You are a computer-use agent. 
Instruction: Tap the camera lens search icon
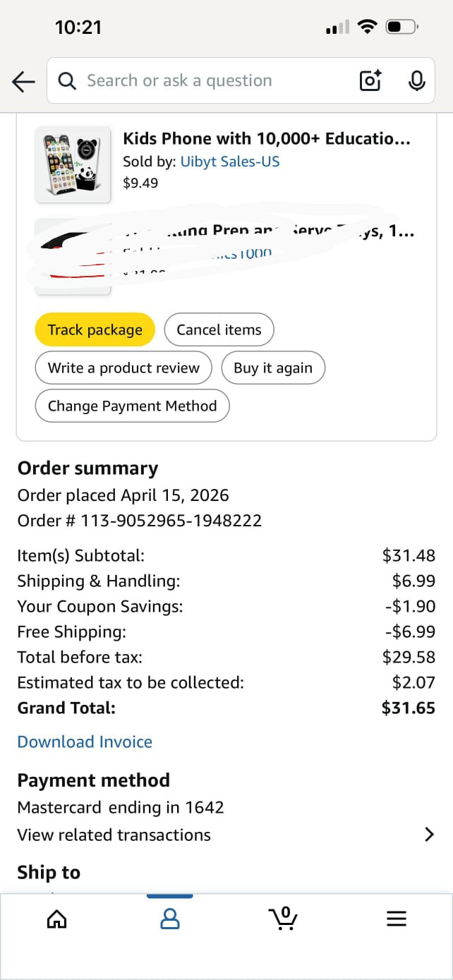[x=370, y=81]
